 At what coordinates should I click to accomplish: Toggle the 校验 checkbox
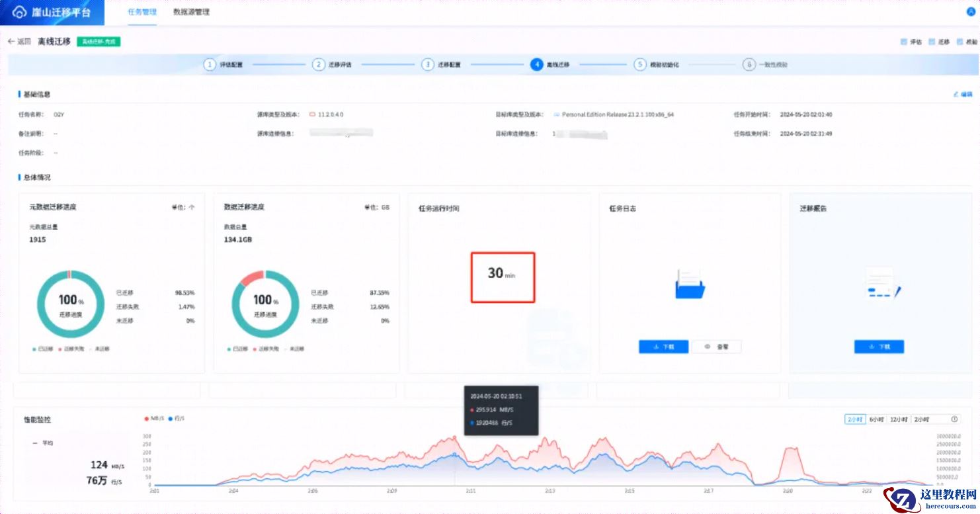point(960,42)
